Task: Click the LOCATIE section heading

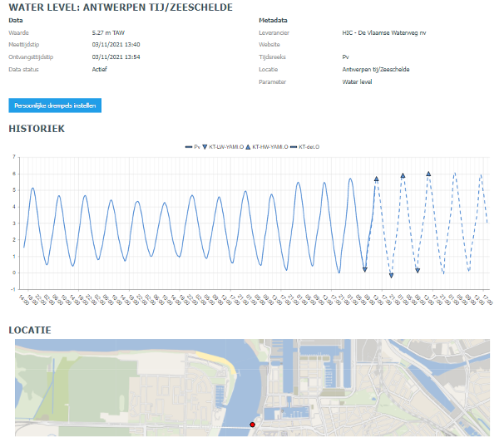Action: click(30, 330)
